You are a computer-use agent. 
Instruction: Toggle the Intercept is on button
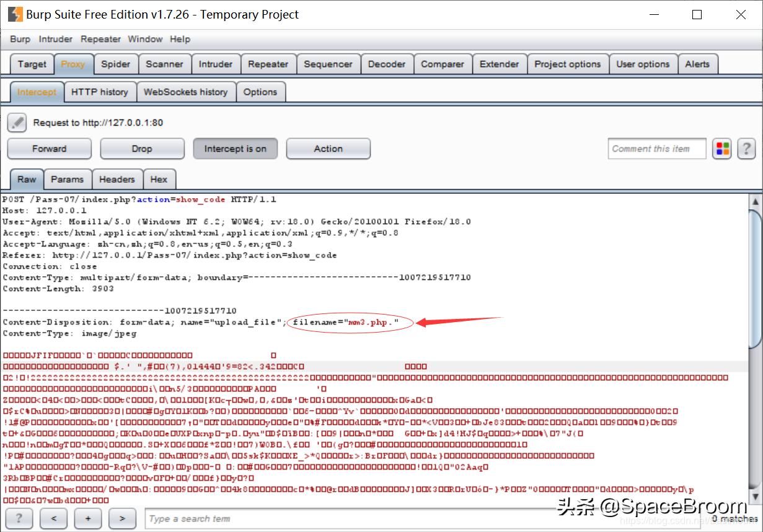tap(235, 149)
